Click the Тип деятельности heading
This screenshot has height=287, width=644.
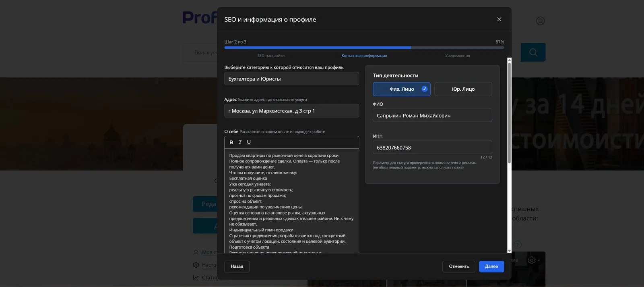[395, 75]
